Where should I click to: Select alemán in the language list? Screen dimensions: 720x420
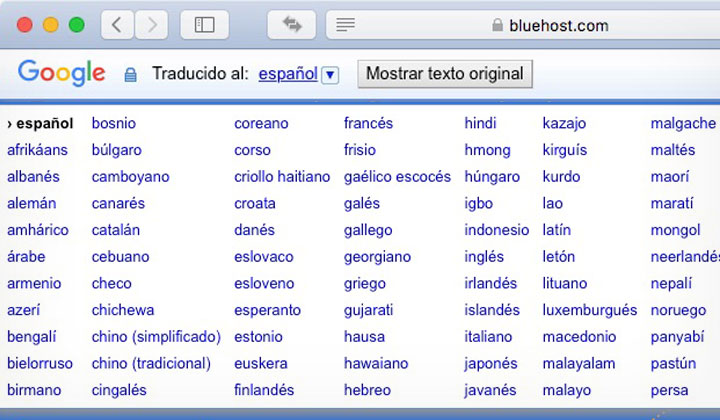point(32,203)
